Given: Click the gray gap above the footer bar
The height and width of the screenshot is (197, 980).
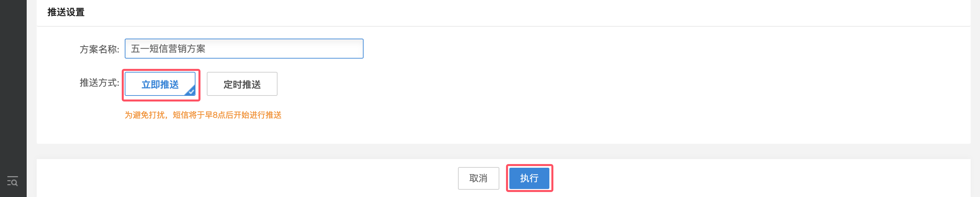Looking at the screenshot, I should point(503,151).
